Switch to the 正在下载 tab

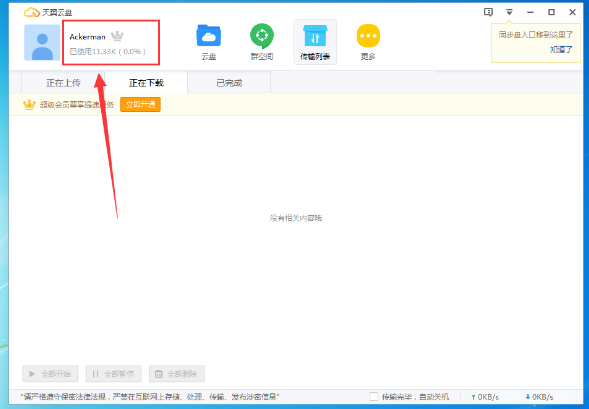146,83
